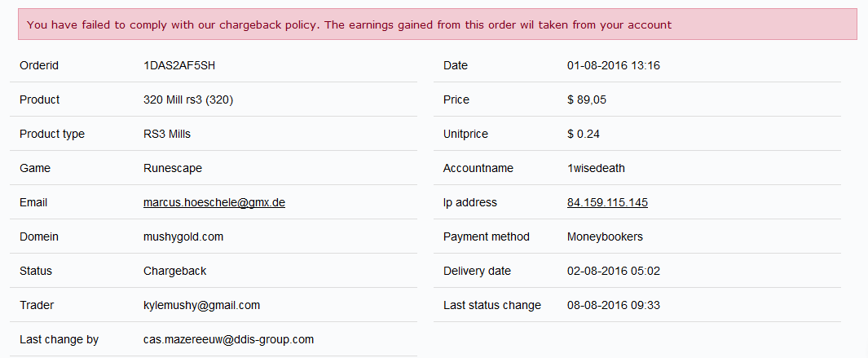Click the last status change 08-08-2016 09:33
This screenshot has height=358, width=868.
[x=614, y=305]
